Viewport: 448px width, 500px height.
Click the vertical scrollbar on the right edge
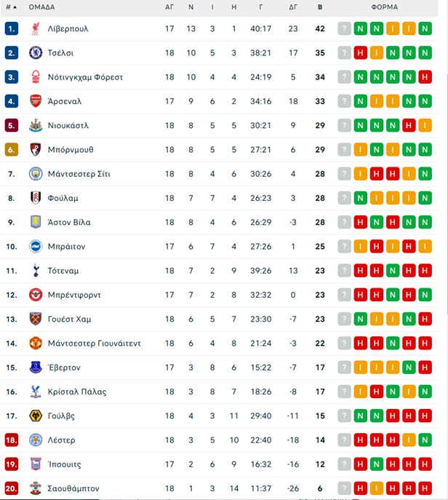(x=447, y=194)
